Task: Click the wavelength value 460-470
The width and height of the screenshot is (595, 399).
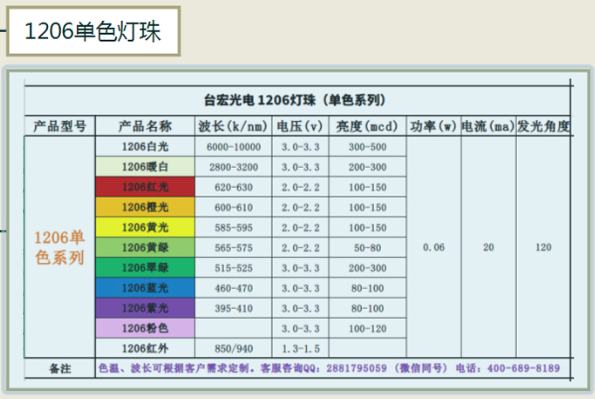Action: tap(233, 288)
